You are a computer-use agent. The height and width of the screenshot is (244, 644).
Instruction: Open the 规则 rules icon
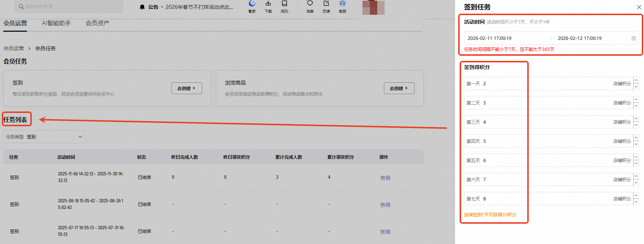284,4
